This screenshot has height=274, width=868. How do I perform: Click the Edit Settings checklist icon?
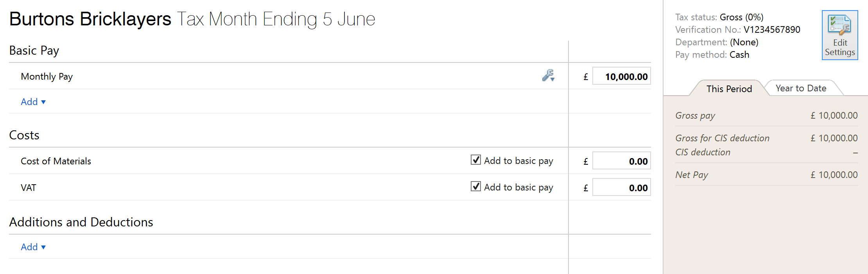click(x=840, y=24)
